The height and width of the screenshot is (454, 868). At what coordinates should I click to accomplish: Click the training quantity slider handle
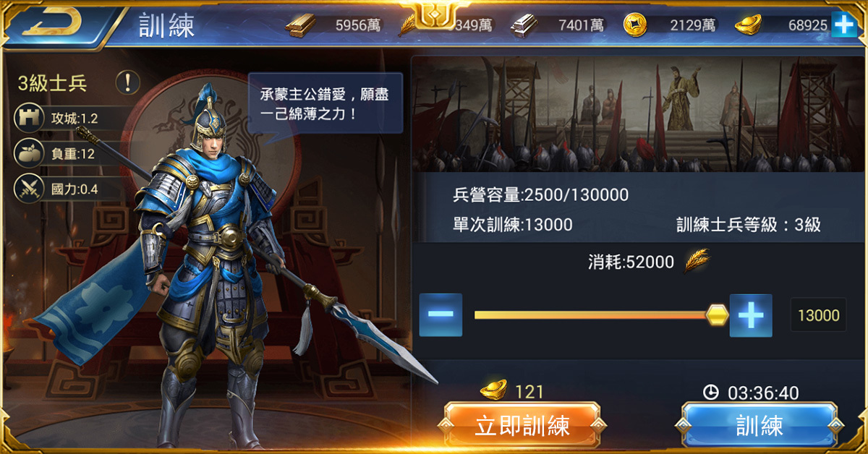click(717, 315)
